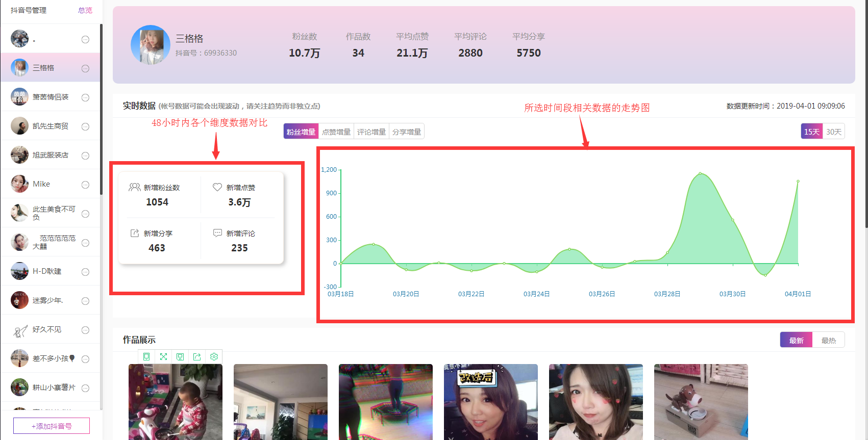Screen dimensions: 868x440
Task: Click the chart peak data point near 03月29日
Action: (x=700, y=173)
